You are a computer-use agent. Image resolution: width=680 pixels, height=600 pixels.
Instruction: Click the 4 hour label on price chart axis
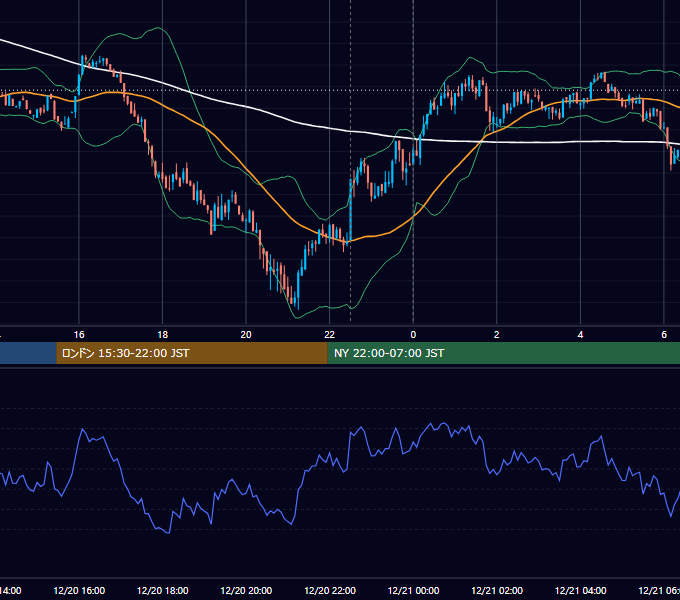click(580, 335)
